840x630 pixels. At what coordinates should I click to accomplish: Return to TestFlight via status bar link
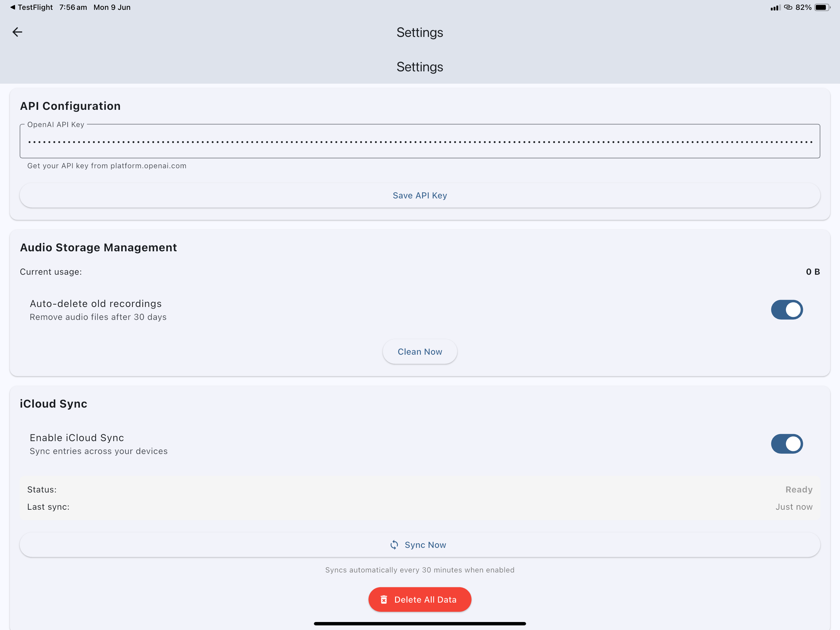32,7
